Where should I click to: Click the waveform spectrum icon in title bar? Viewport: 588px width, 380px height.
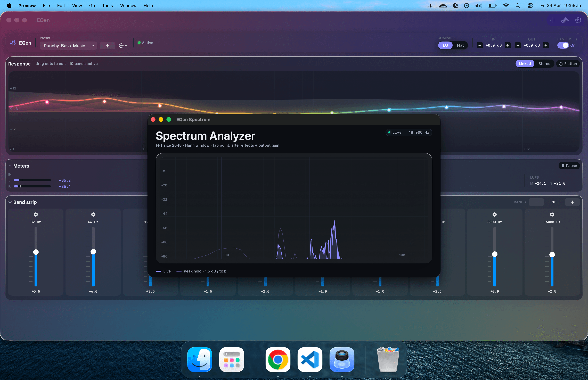pyautogui.click(x=553, y=20)
